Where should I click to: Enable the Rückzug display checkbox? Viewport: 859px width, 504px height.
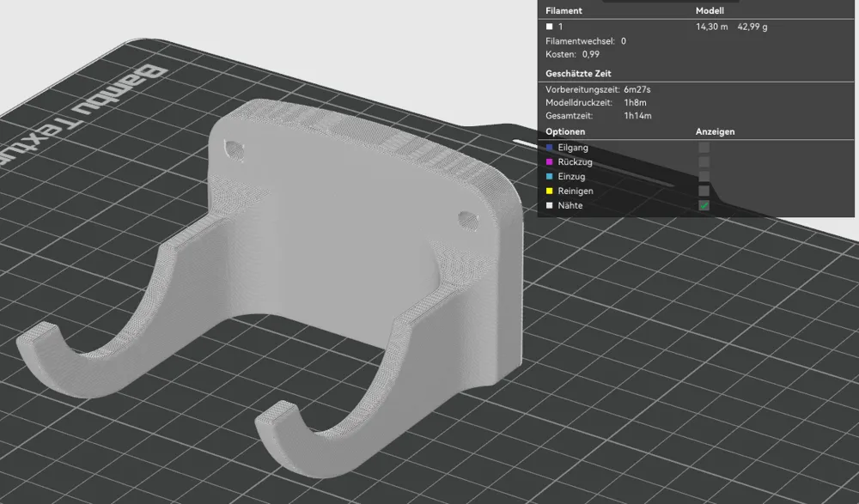tap(704, 161)
